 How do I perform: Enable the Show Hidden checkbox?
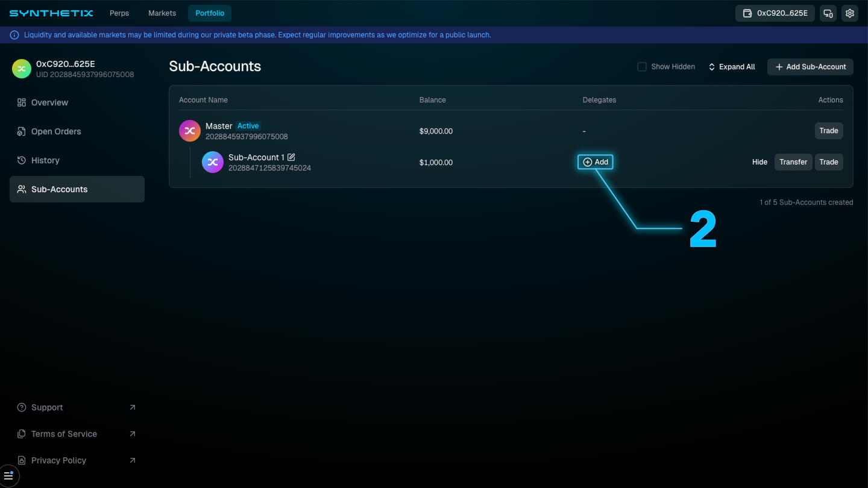[x=642, y=66]
